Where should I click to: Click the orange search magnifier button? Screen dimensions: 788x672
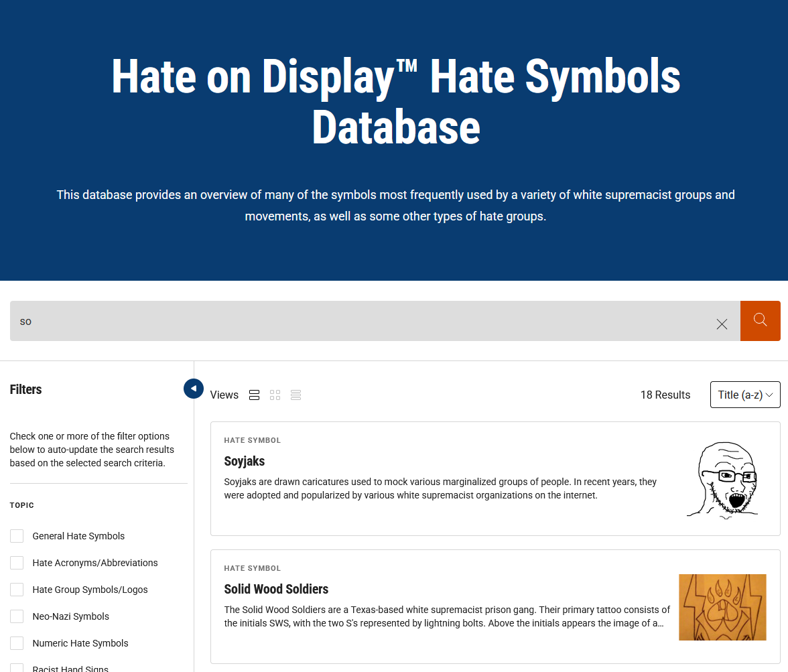click(x=760, y=321)
